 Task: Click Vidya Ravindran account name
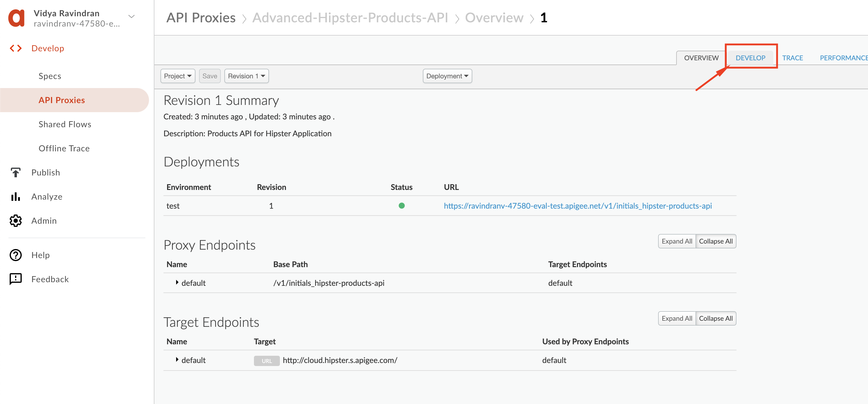66,13
